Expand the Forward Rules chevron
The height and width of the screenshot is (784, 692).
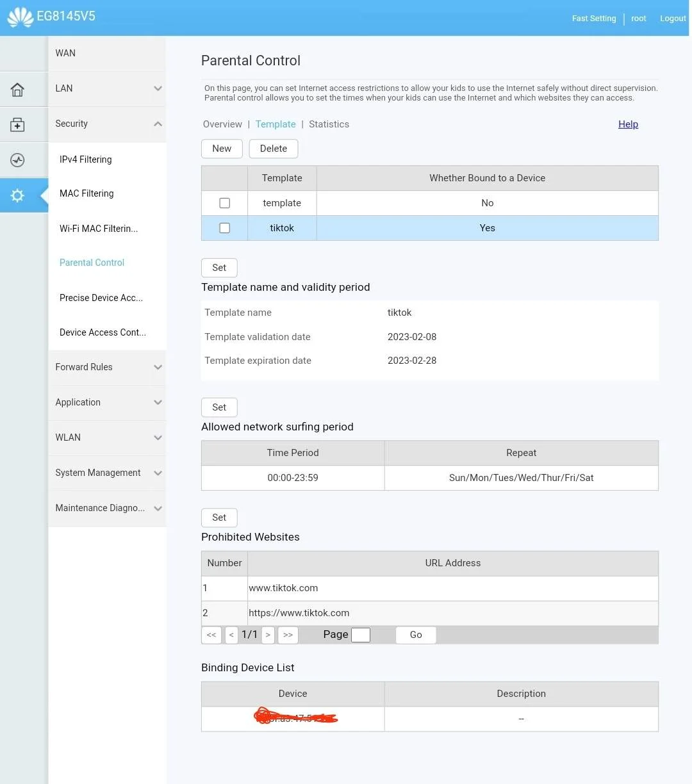pyautogui.click(x=158, y=367)
